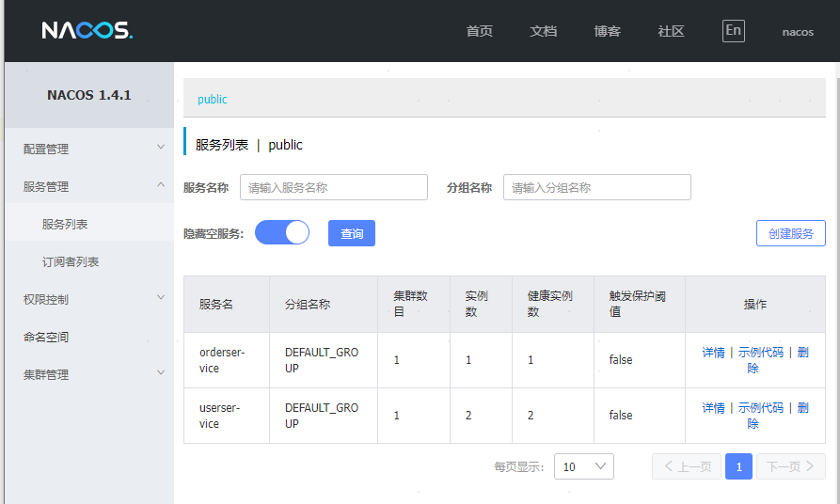Open the page size dropdown
The width and height of the screenshot is (840, 504).
coord(583,466)
